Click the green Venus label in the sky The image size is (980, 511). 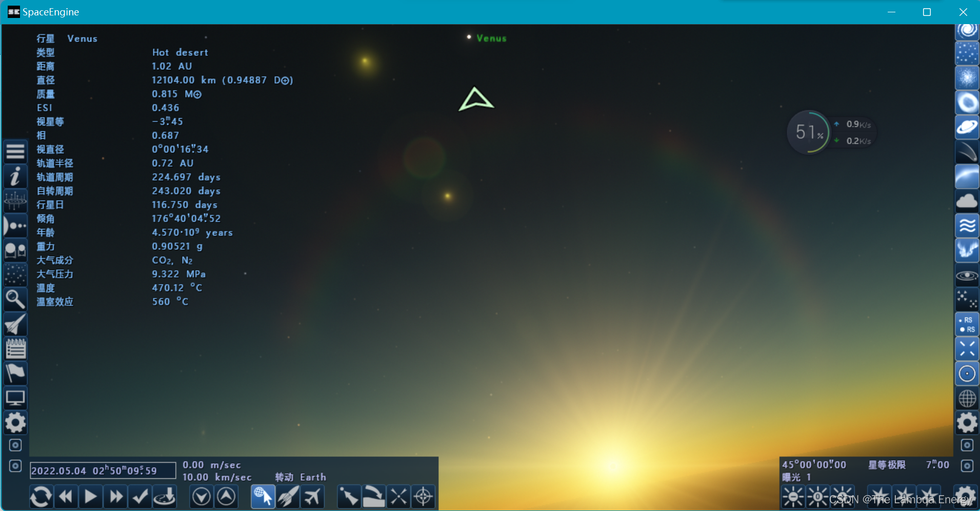(x=491, y=38)
